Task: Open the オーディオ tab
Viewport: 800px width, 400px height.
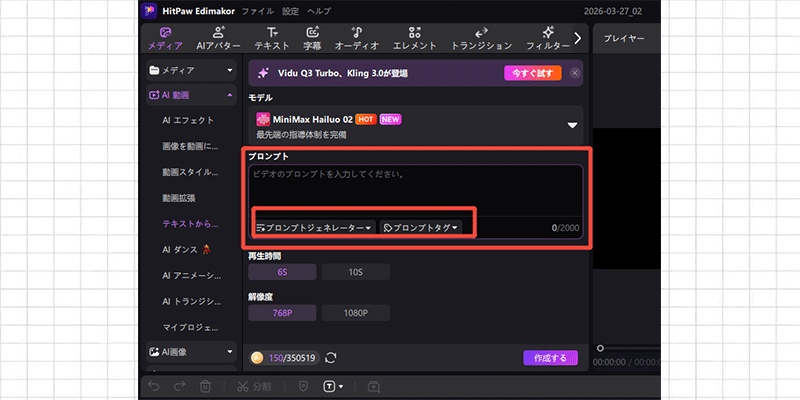Action: 357,39
